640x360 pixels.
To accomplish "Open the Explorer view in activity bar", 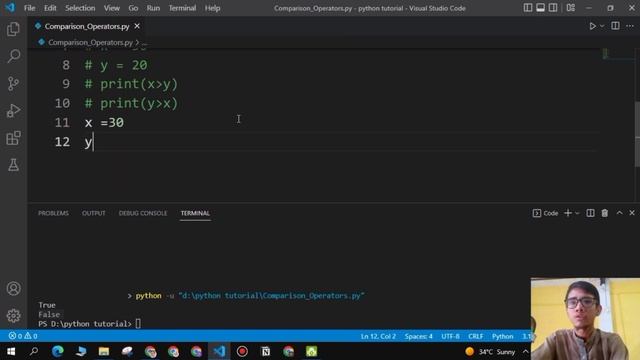I will (13, 29).
